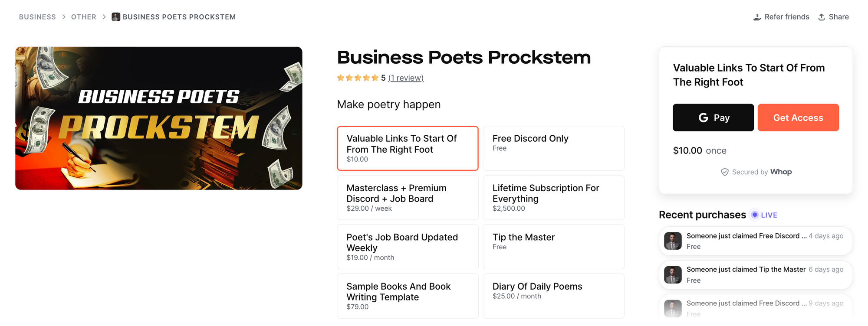Select the Lifetime Subscription For Everything plan
The height and width of the screenshot is (326, 868).
[553, 198]
